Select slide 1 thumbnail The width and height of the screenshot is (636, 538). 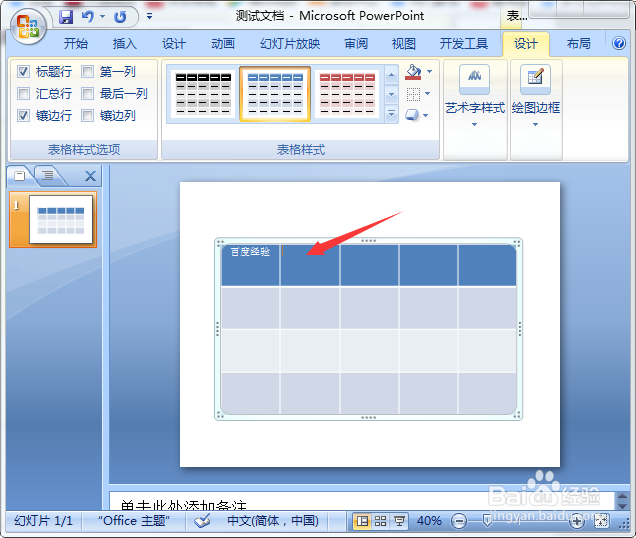point(61,220)
